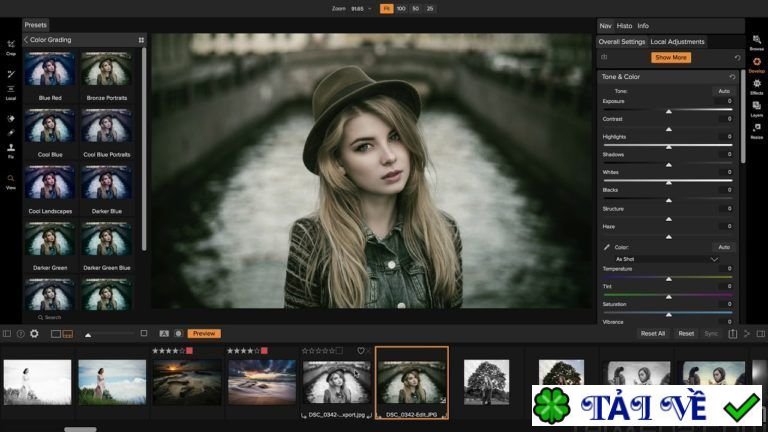Viewport: 768px width, 432px height.
Task: Open the Layers module
Action: (x=756, y=108)
